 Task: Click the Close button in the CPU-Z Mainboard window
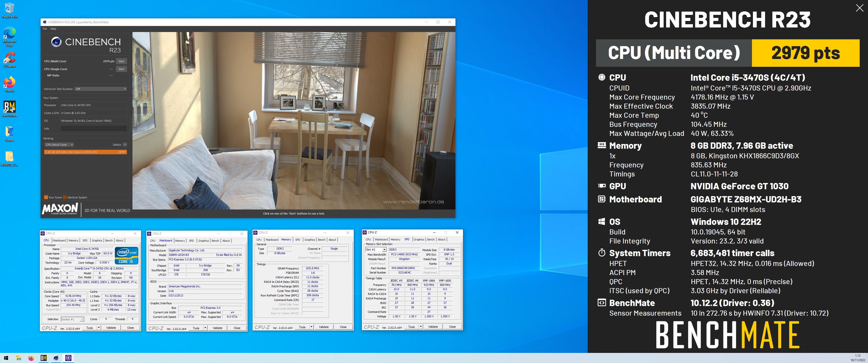(x=237, y=328)
